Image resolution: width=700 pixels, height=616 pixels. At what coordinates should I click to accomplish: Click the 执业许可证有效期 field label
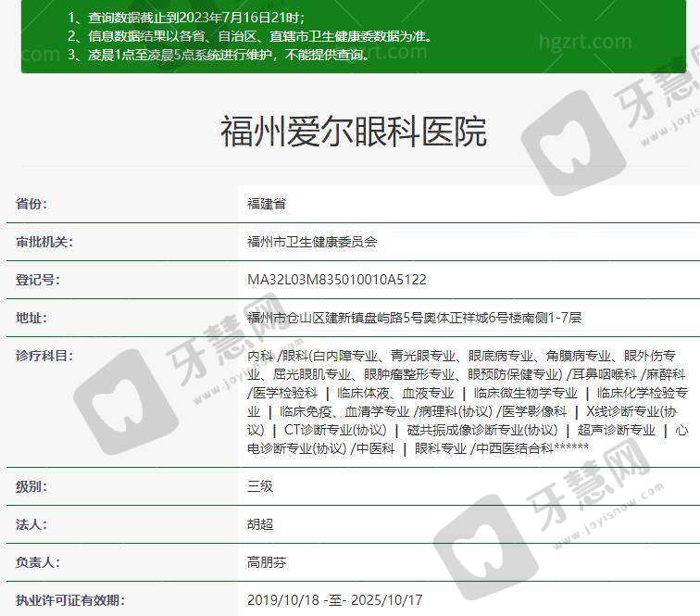[x=70, y=599]
